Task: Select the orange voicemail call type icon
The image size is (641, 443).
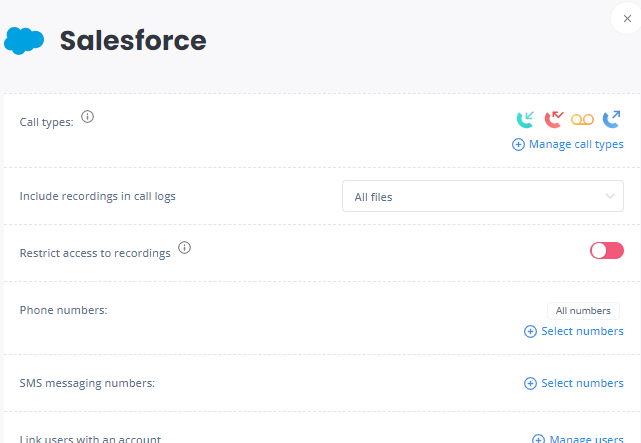Action: (x=583, y=119)
